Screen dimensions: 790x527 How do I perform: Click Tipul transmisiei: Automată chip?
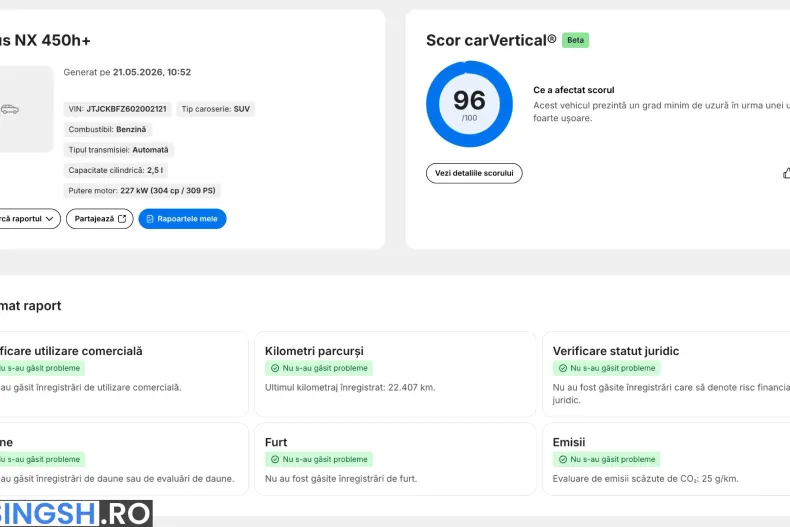point(118,150)
